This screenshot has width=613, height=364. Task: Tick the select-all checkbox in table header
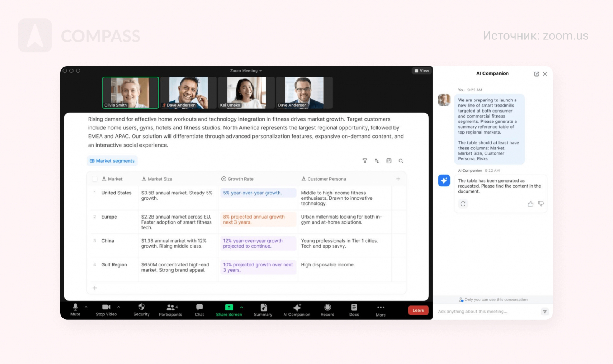pyautogui.click(x=95, y=179)
